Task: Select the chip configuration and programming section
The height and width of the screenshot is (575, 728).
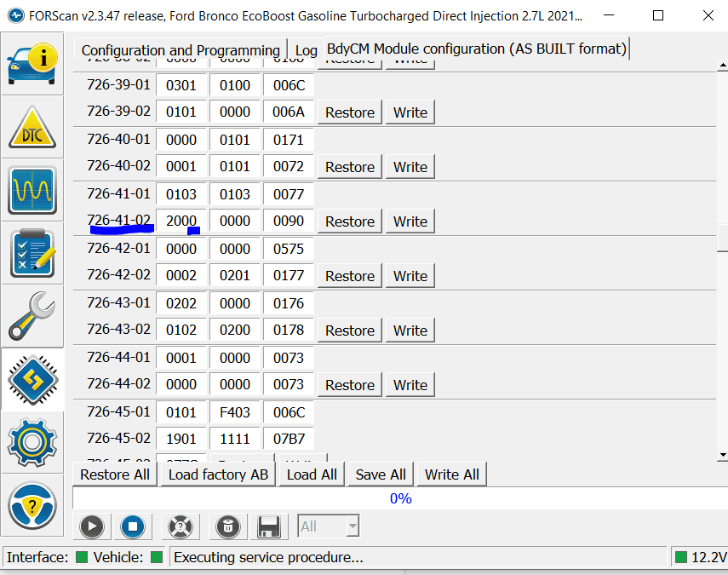Action: (32, 379)
